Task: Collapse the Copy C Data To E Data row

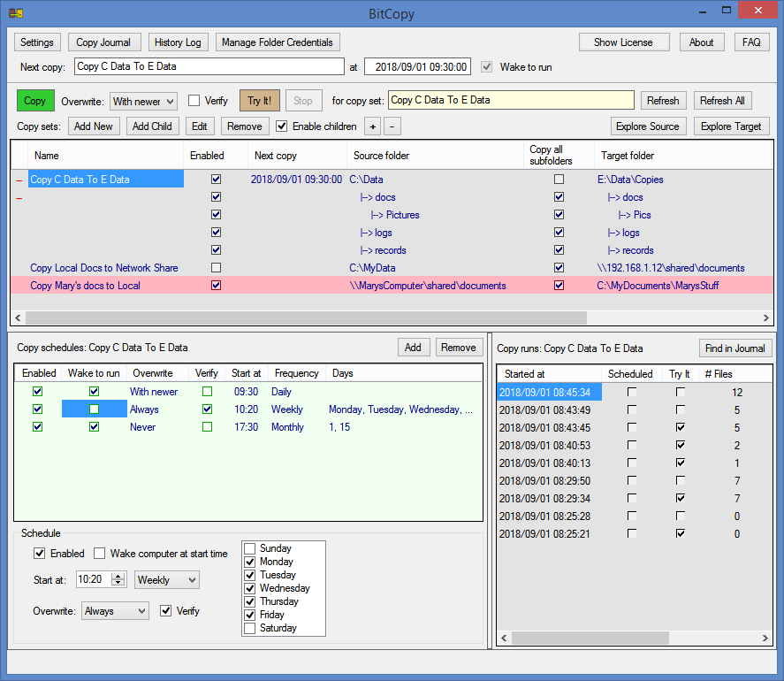Action: pyautogui.click(x=19, y=180)
